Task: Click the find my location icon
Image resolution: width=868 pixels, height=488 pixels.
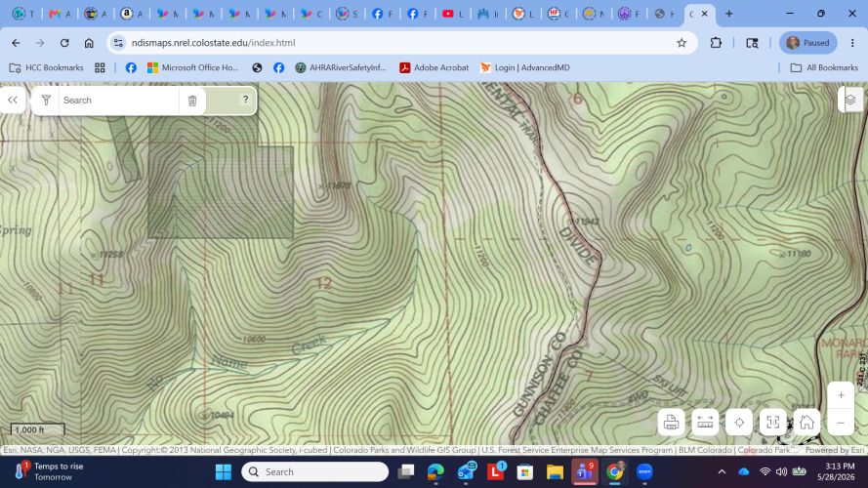Action: pos(739,423)
